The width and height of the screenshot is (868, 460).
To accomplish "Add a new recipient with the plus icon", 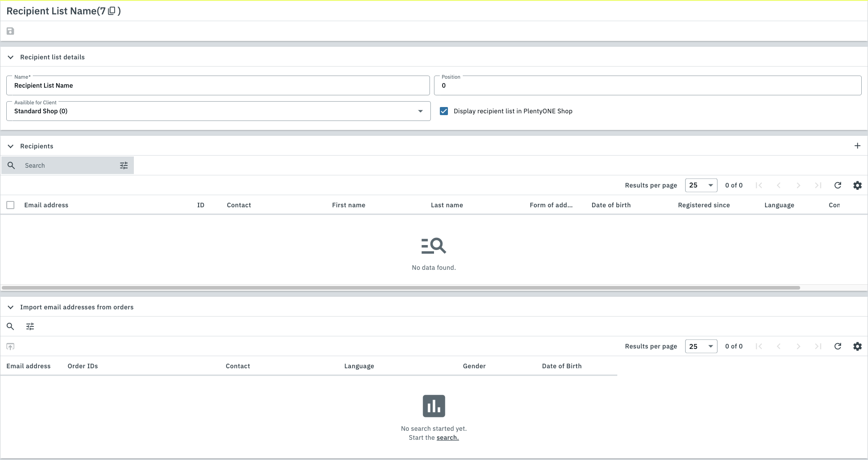I will (x=857, y=146).
